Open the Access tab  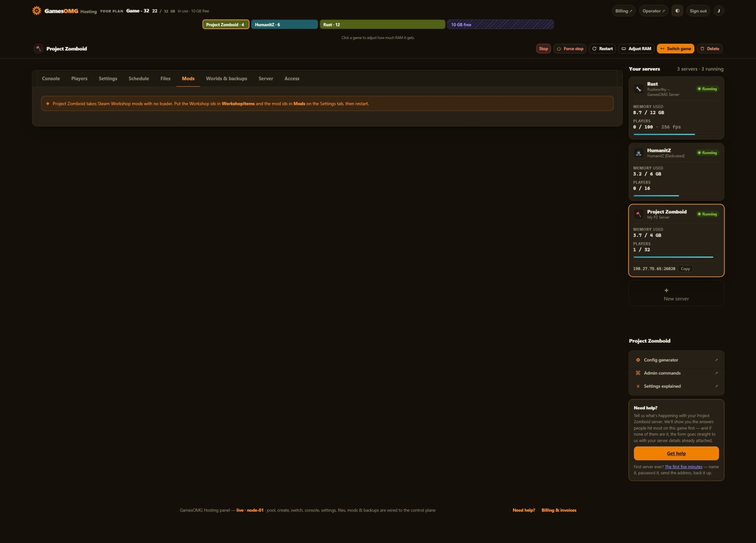click(x=292, y=78)
